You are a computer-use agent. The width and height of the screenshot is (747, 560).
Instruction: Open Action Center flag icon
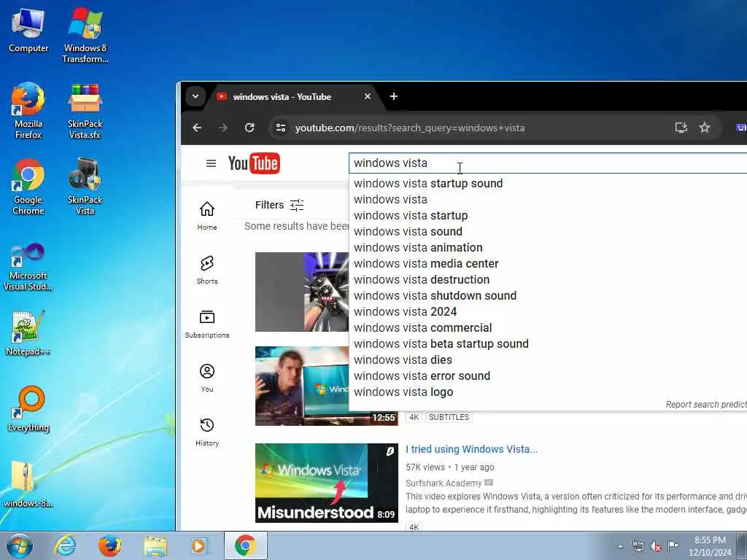click(x=673, y=546)
